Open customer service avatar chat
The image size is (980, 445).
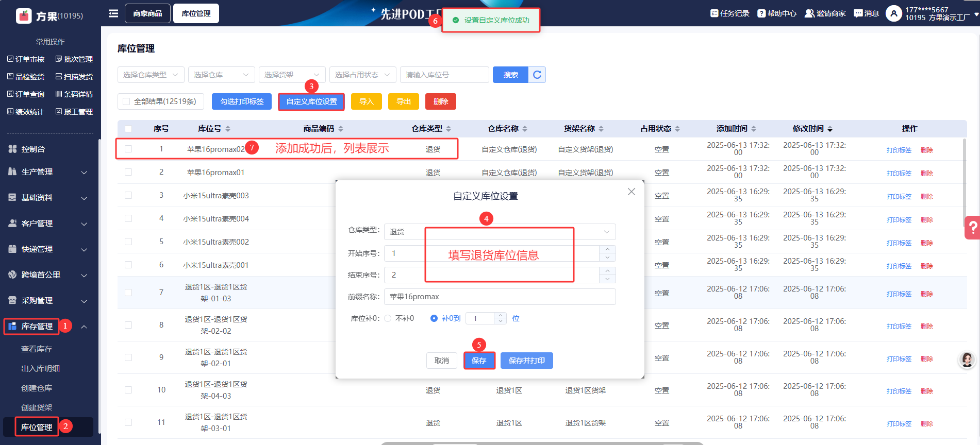coord(967,360)
